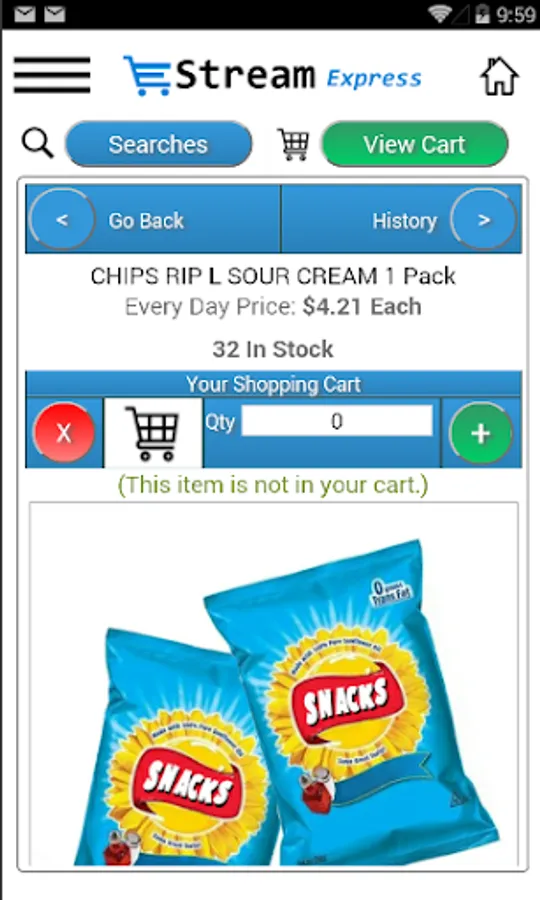Select History

(405, 220)
